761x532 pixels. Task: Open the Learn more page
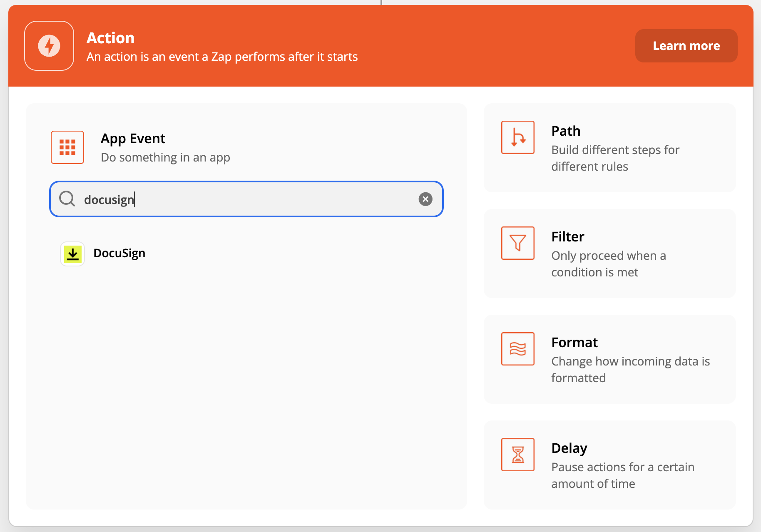(686, 46)
